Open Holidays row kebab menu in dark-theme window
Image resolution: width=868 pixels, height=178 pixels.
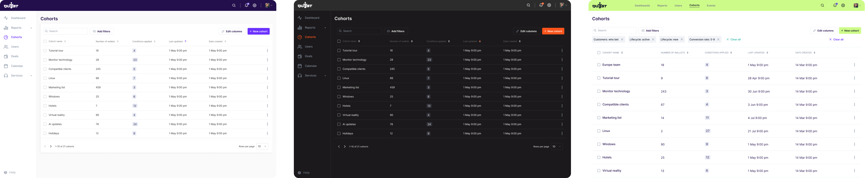562,133
